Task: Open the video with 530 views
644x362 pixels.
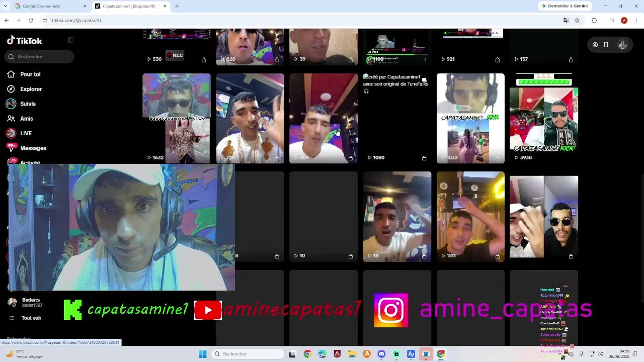Action: (x=177, y=47)
